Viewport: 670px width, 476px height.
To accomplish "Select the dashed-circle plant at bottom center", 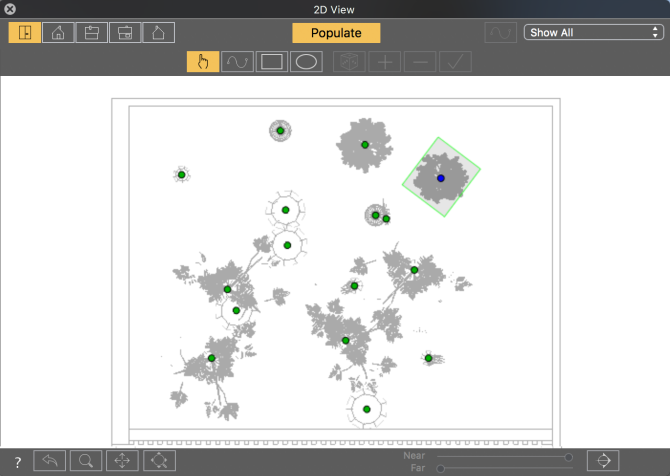I will (x=367, y=409).
